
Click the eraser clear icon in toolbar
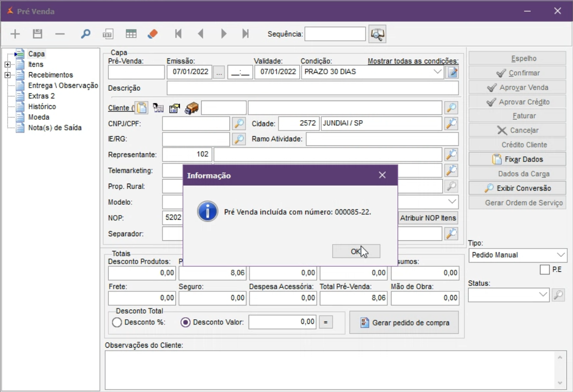coord(153,34)
